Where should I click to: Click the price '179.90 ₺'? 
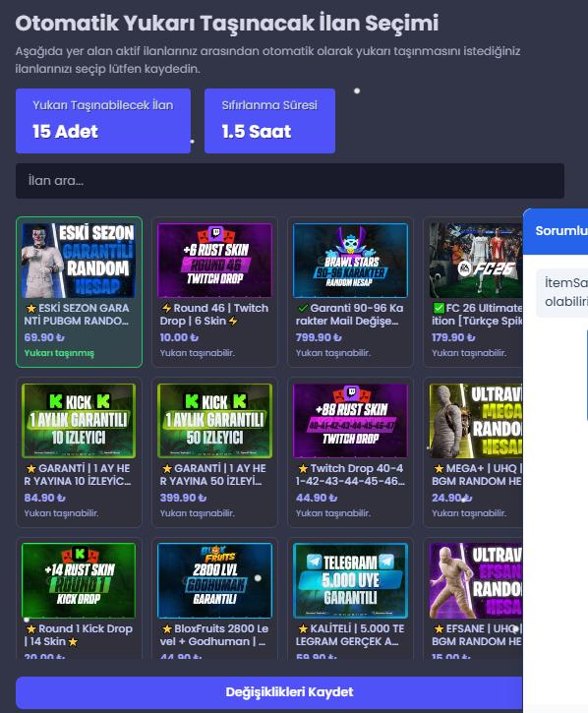(453, 337)
